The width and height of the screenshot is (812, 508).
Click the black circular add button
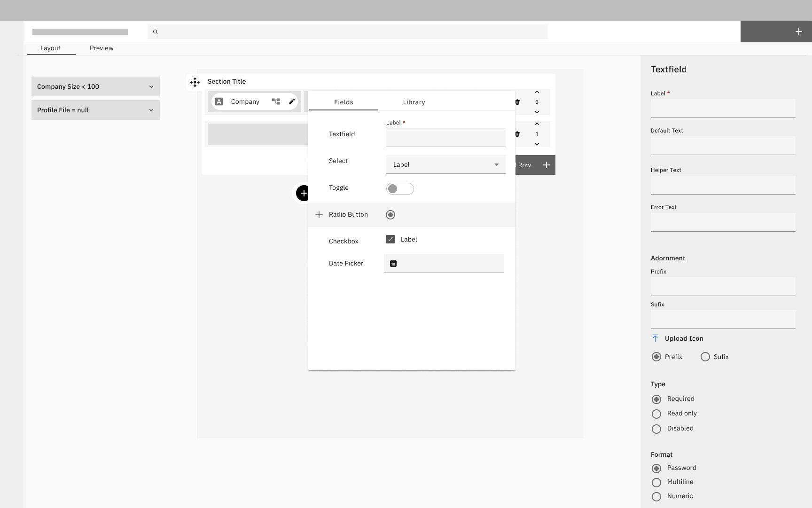pyautogui.click(x=303, y=193)
